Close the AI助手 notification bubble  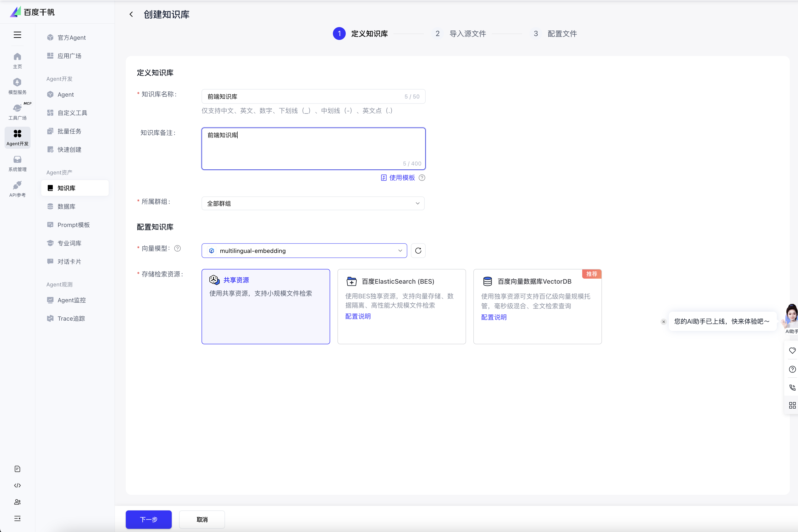pos(664,322)
